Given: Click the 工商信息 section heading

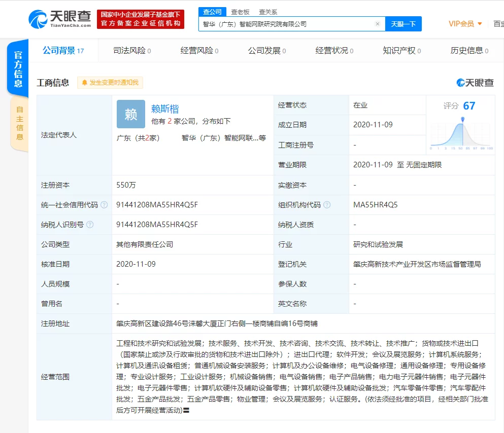Looking at the screenshot, I should 53,83.
